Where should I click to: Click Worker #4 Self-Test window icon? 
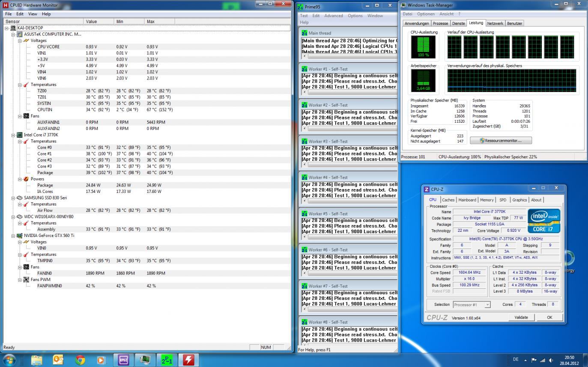coord(304,177)
